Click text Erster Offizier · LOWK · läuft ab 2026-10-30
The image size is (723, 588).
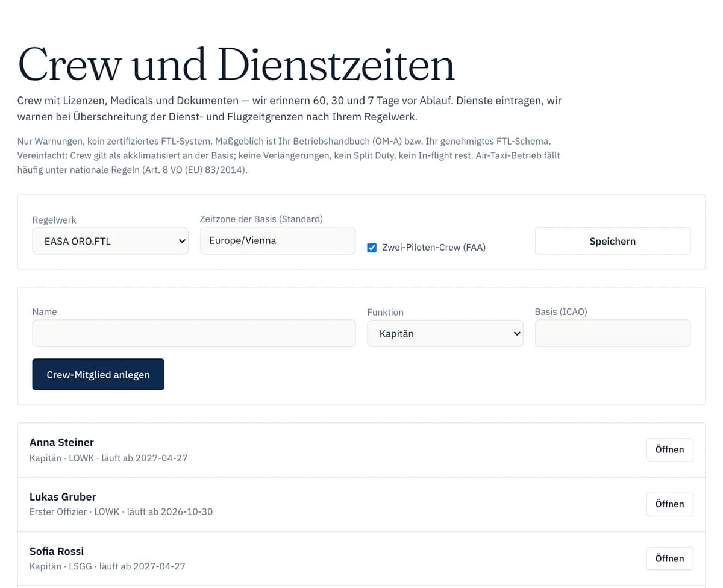point(121,511)
